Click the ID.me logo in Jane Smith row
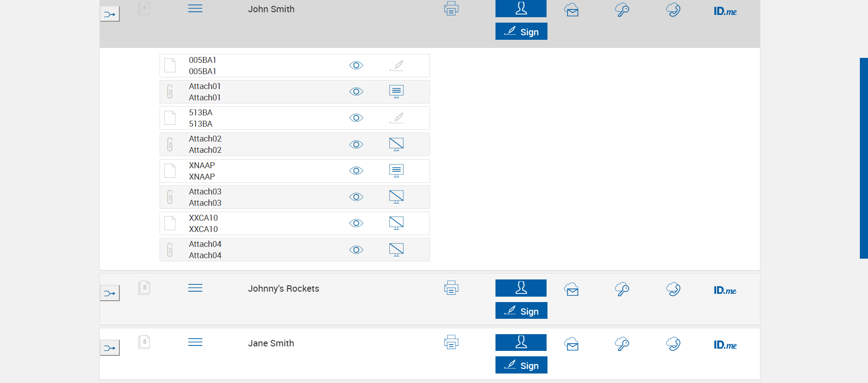Image resolution: width=868 pixels, height=383 pixels. coord(725,345)
